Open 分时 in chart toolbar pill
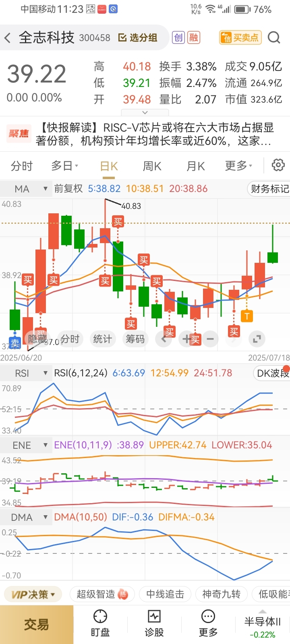Screen dimensions: 290x644 70,339
